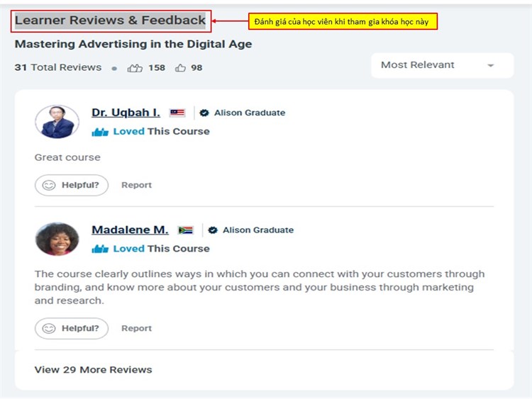Click the single thumbs-up icon beside 98
The image size is (532, 399).
180,68
